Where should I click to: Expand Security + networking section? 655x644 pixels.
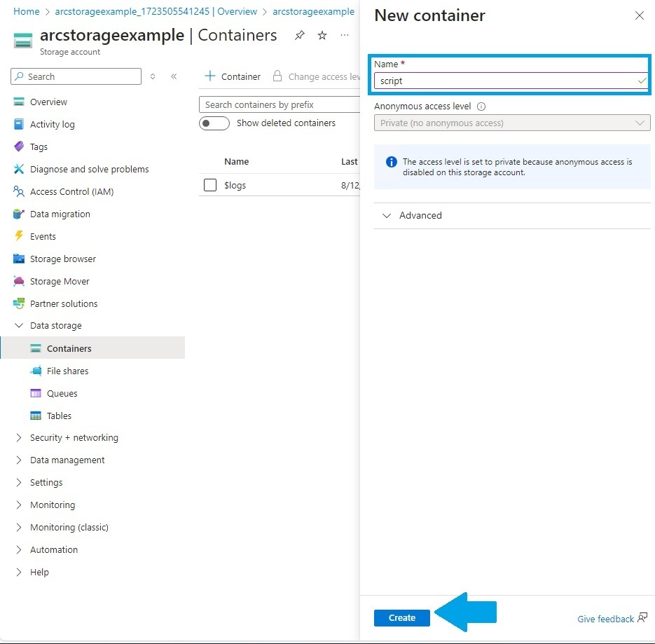pos(19,437)
